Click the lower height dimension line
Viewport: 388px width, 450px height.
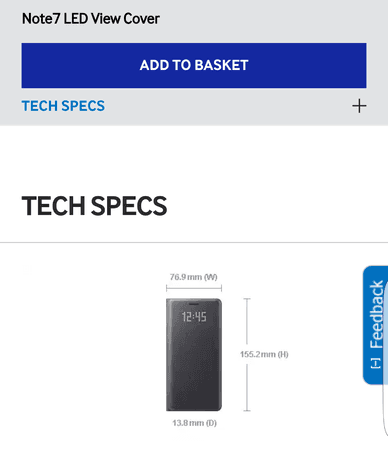247,388
